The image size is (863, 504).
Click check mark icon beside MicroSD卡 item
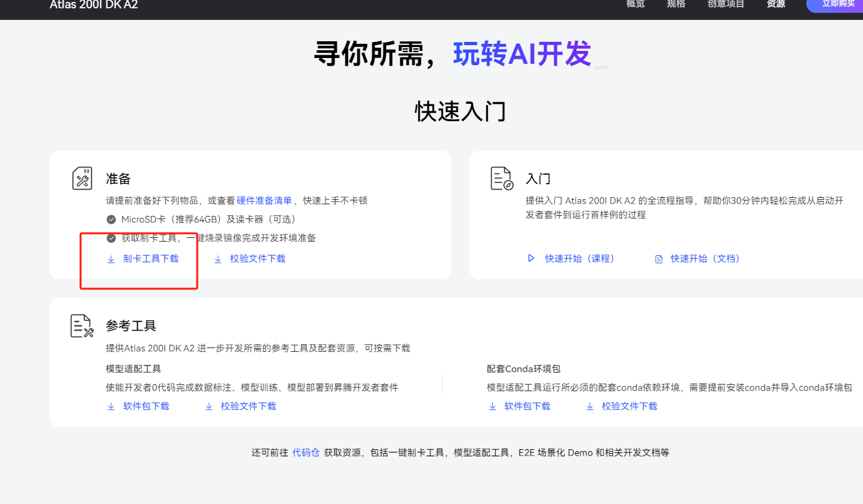(x=111, y=220)
